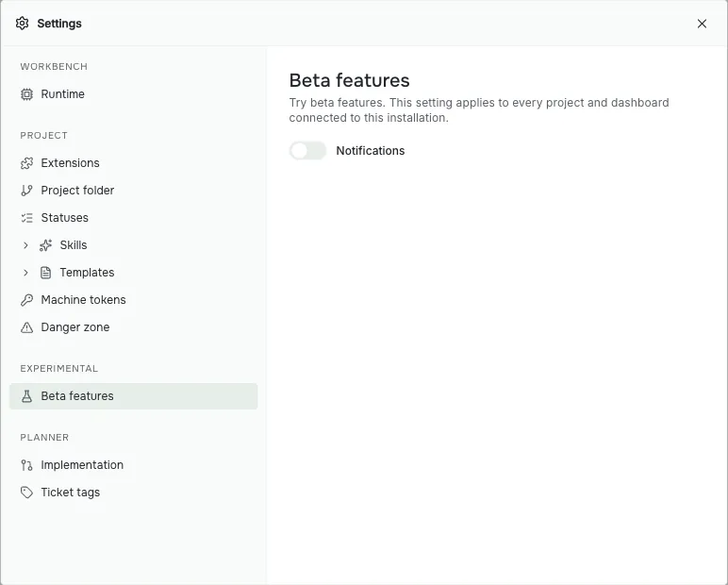This screenshot has height=585, width=728.
Task: Click the Templates document icon
Action: pos(45,273)
